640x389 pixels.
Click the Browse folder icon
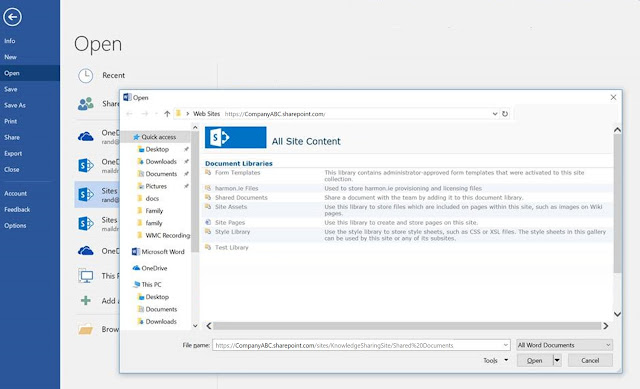click(86, 329)
